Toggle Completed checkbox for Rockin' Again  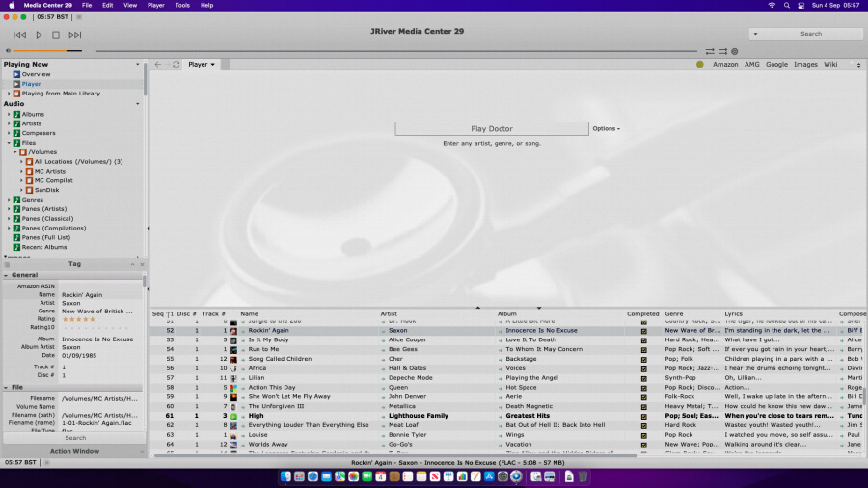[643, 331]
